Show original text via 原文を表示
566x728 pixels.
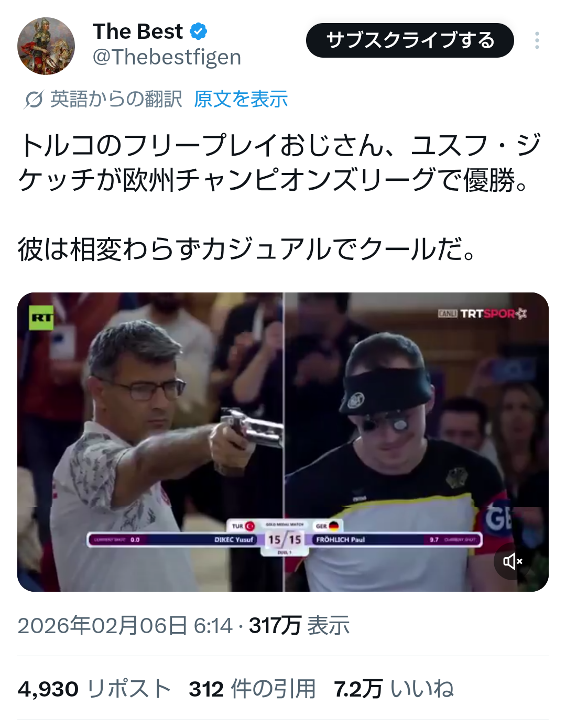coord(241,99)
